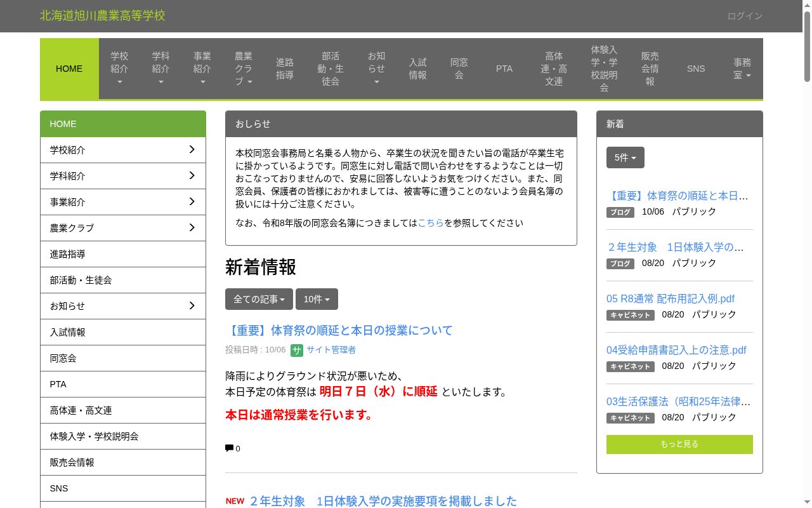Open 高体連・高文連 in the top navigation
Image resolution: width=812 pixels, height=508 pixels.
click(554, 69)
